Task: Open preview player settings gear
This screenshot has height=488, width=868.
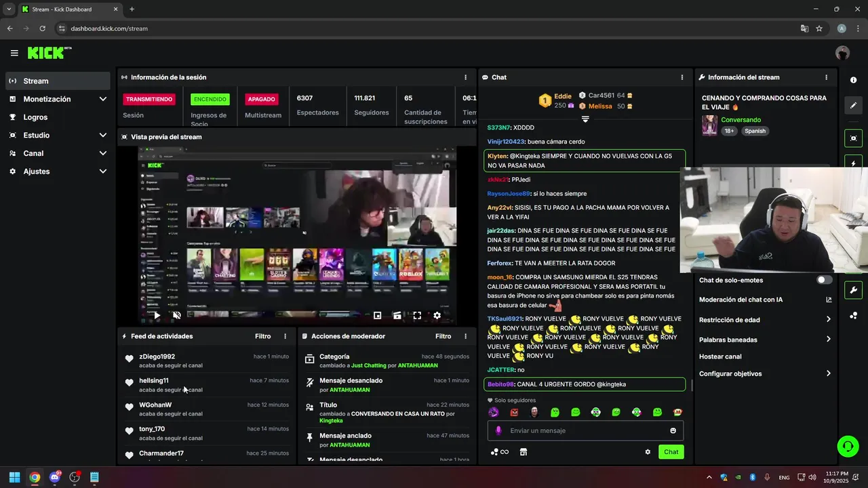Action: click(x=437, y=315)
